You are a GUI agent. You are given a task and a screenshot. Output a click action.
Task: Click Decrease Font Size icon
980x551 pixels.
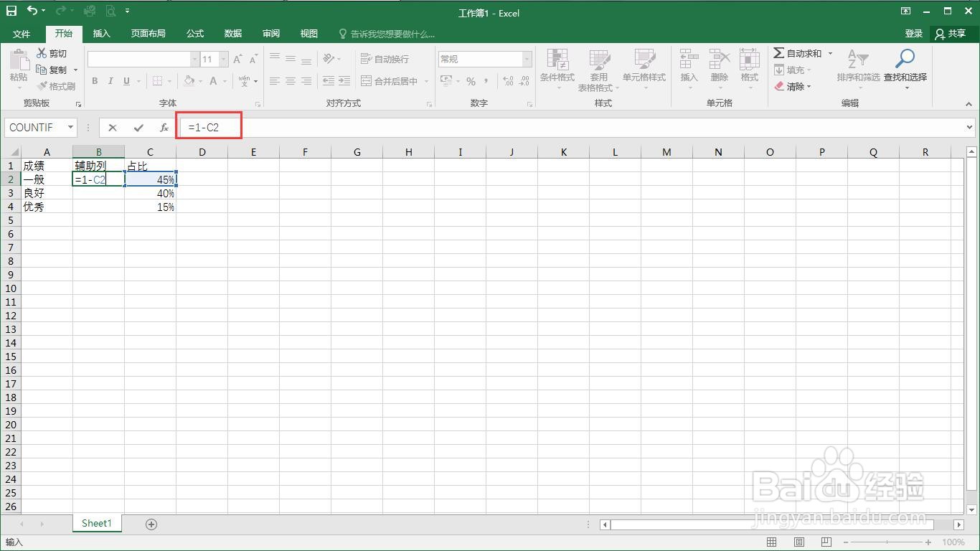[253, 60]
